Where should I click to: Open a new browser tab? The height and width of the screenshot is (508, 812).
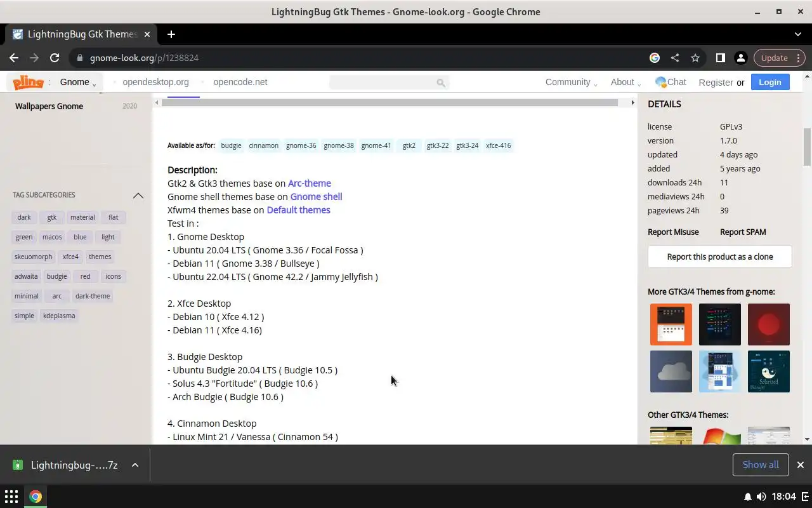pos(171,34)
